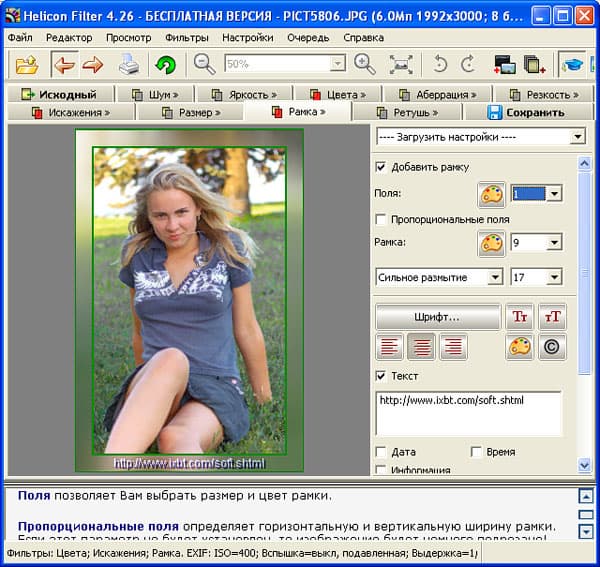This screenshot has height=567, width=600.
Task: Open the Рамка width dropdown
Action: click(x=554, y=243)
